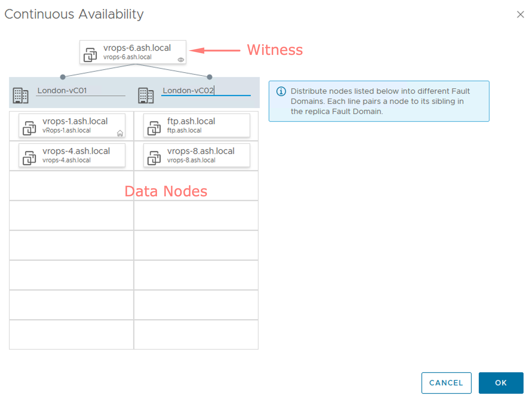Viewport: 532px width, 407px height.
Task: Click the Continuous Availability dialog title
Action: pos(74,14)
